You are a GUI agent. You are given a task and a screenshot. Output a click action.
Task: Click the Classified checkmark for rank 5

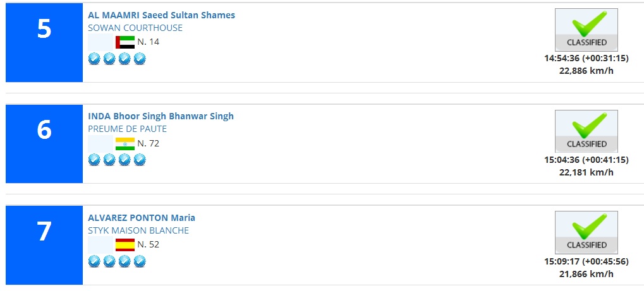(586, 30)
